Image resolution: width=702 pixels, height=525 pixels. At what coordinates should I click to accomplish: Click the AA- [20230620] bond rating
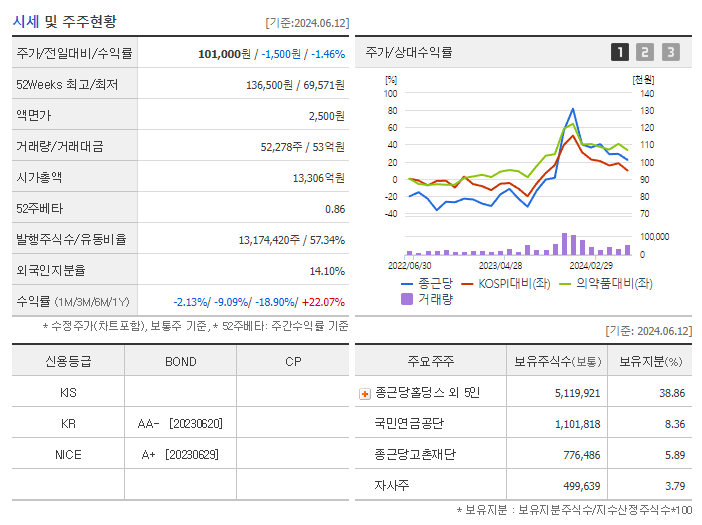180,423
